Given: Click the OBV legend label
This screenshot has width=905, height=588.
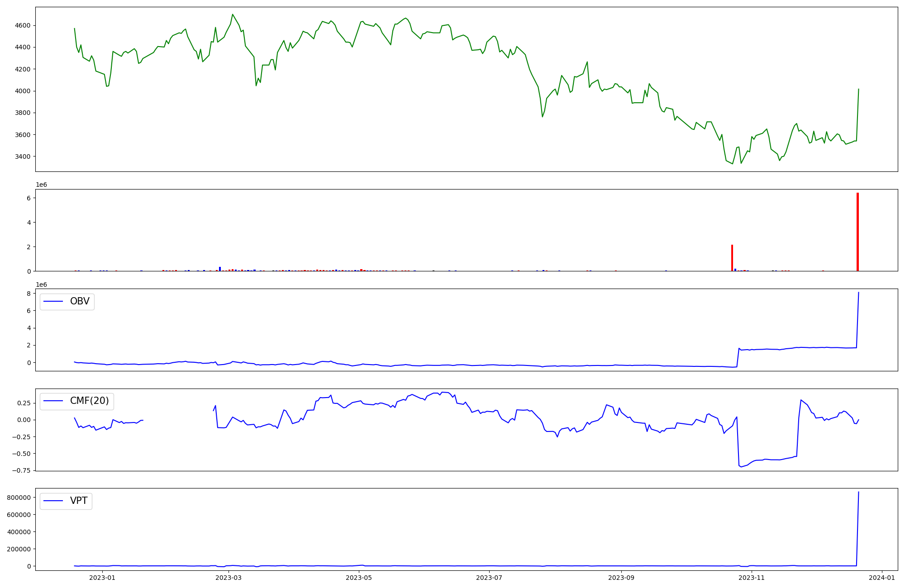Looking at the screenshot, I should (x=80, y=301).
